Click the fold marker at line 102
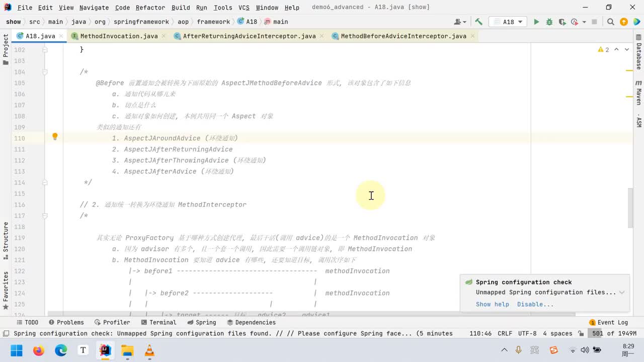Viewport: 644px width, 362px height. [45, 50]
